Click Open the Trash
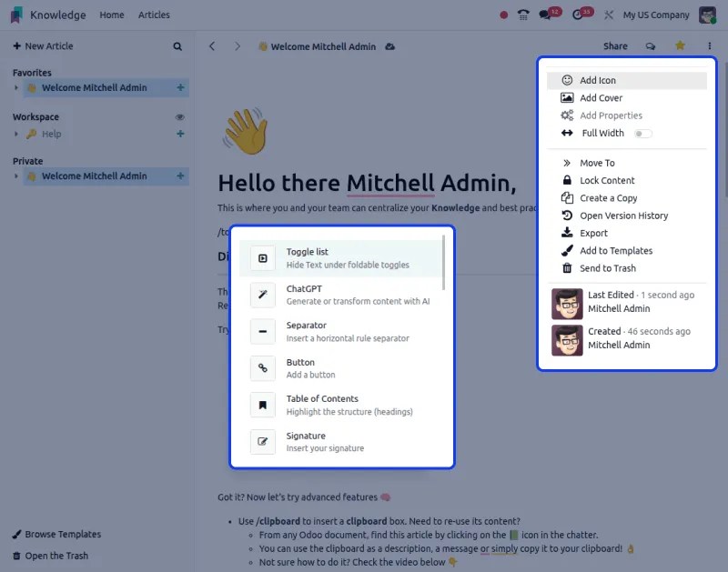728x572 pixels. 50,556
